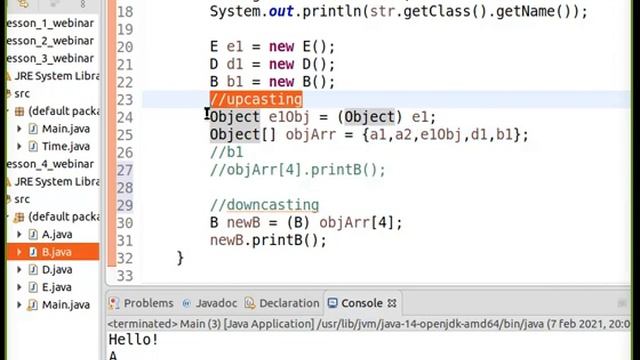This screenshot has height=360, width=640.
Task: Select A.java file icon
Action: point(33,235)
